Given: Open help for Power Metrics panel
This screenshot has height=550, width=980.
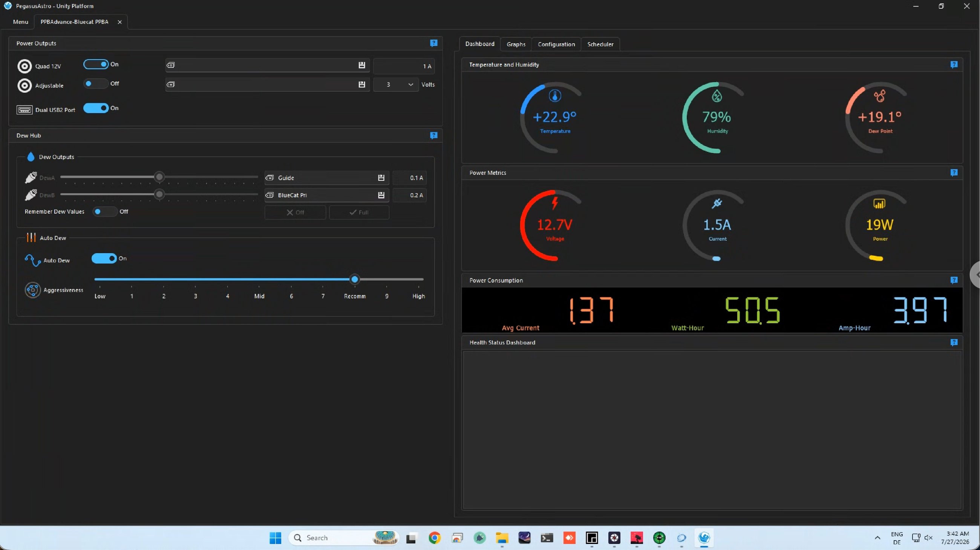Looking at the screenshot, I should coord(954,173).
